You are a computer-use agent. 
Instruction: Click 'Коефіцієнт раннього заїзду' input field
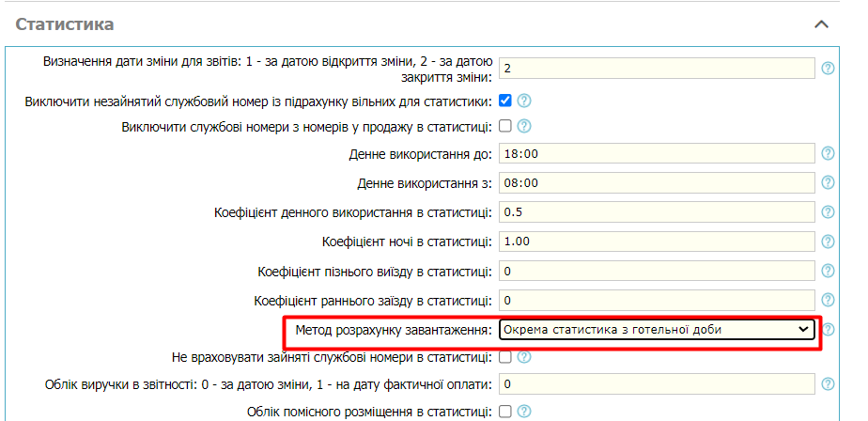656,301
